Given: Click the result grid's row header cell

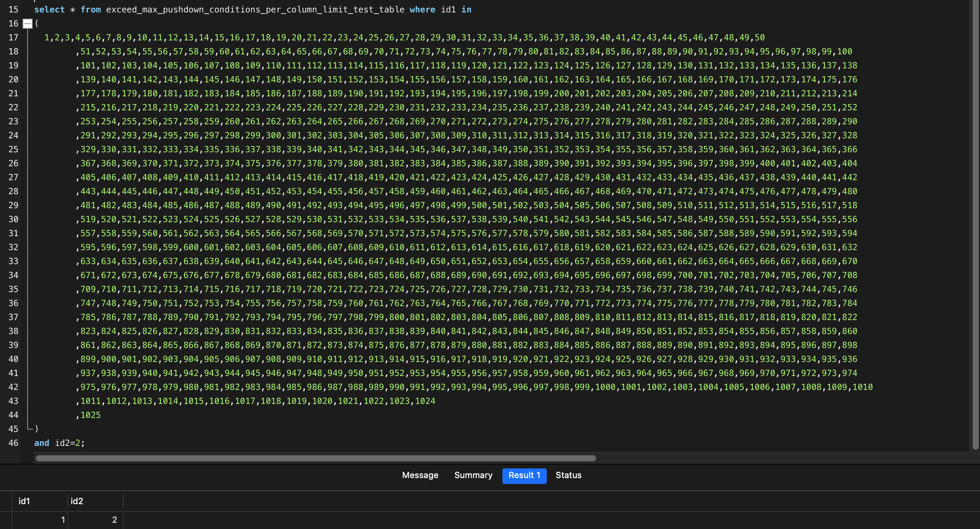Looking at the screenshot, I should coord(6,520).
